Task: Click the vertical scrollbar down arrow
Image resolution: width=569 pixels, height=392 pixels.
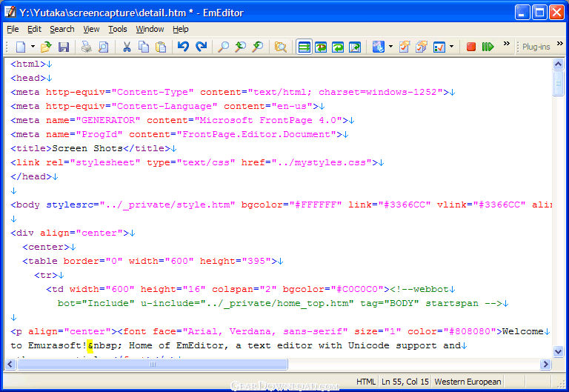Action: [558, 351]
